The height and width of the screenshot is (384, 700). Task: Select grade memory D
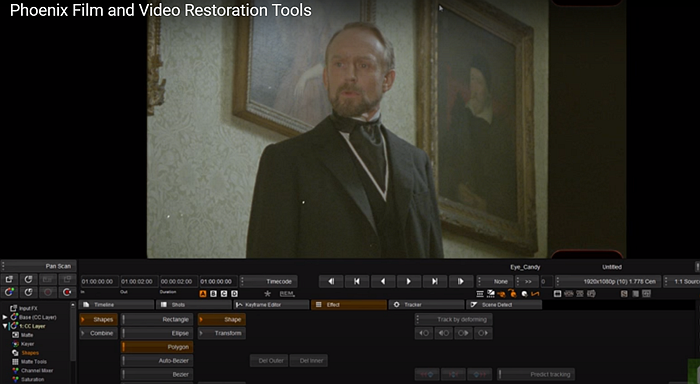pos(234,294)
